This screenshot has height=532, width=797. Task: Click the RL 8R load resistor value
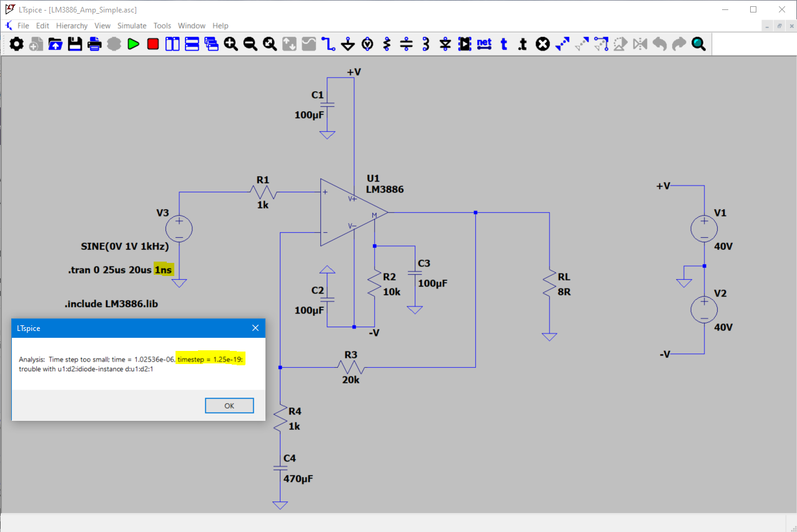(563, 292)
